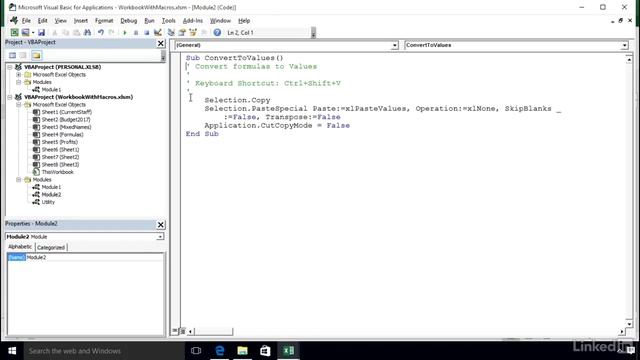Expand Microsoft Excel Objects under PERSONAL.XLSB
Screen dimensions: 640x360
coord(18,75)
